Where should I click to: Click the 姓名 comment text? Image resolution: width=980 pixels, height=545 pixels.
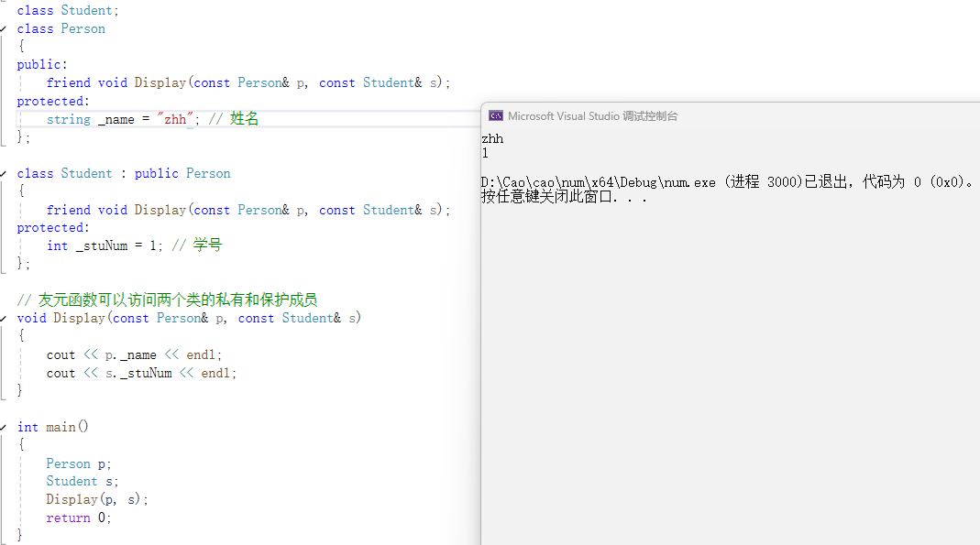coord(244,118)
